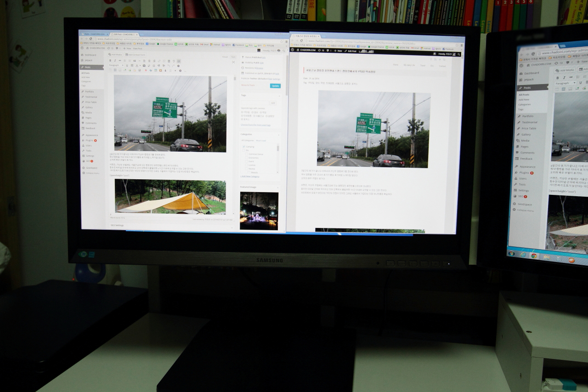Image resolution: width=588 pixels, height=392 pixels.
Task: Click Bold icon in left editor toolbar
Action: 110,61
